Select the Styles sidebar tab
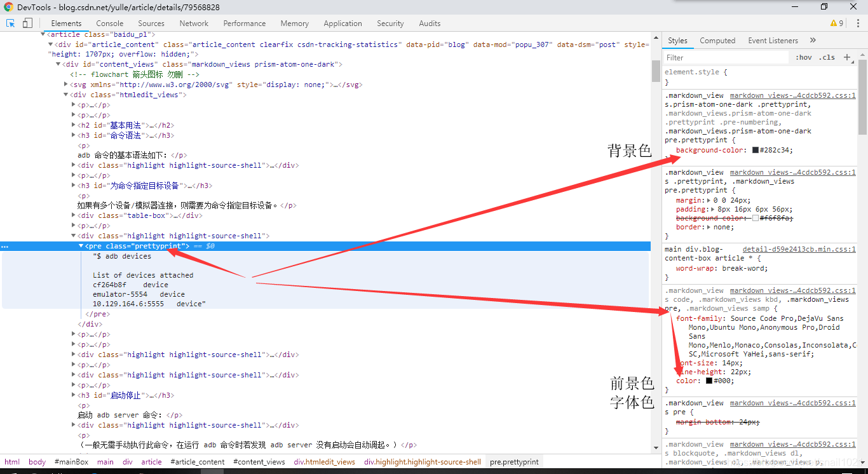The image size is (868, 474). pyautogui.click(x=677, y=40)
